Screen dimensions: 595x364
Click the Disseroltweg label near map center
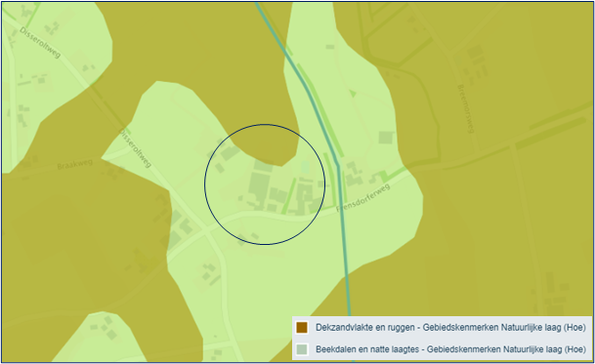pos(135,148)
